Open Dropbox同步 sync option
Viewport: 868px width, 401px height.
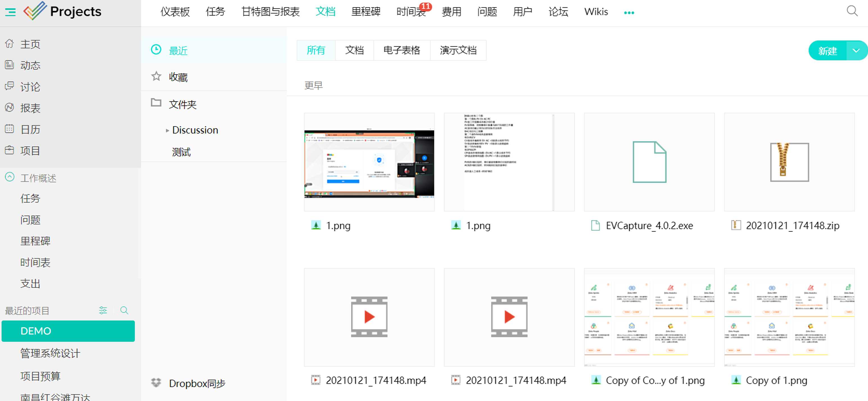point(196,384)
